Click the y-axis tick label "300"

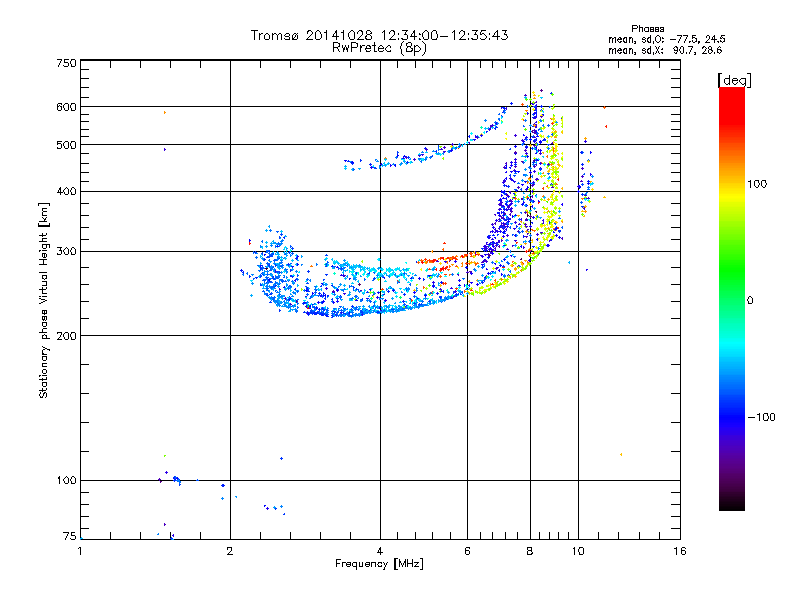(x=66, y=252)
